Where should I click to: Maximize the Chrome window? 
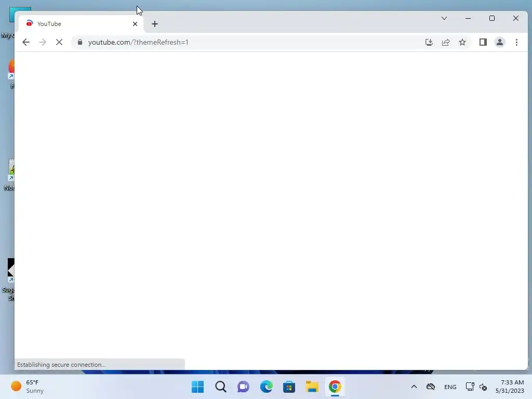click(x=492, y=18)
